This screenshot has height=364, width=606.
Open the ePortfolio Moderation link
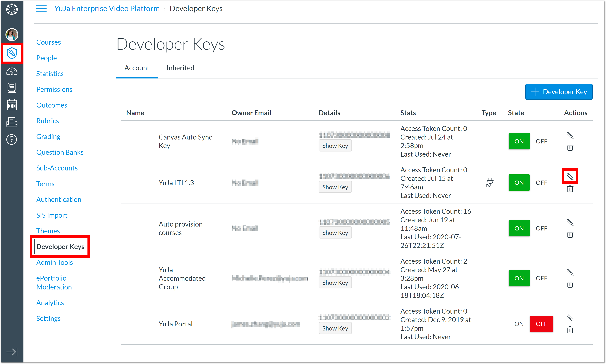54,283
